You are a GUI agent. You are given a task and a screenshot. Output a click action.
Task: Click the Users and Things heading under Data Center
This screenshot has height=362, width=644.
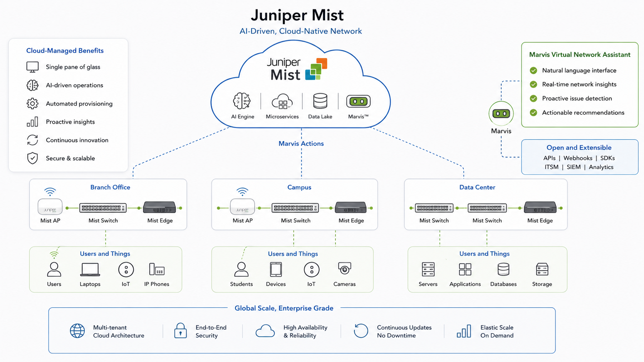[484, 254]
